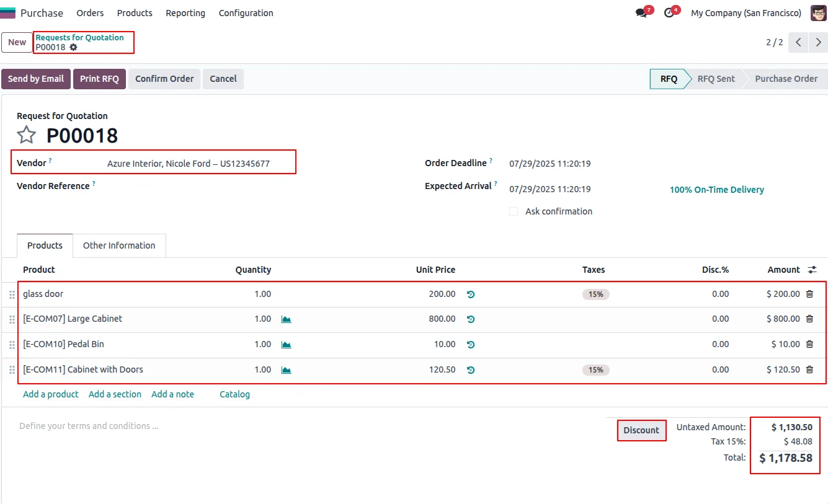Grab the drag handle of Large Cabinet row

coord(12,320)
